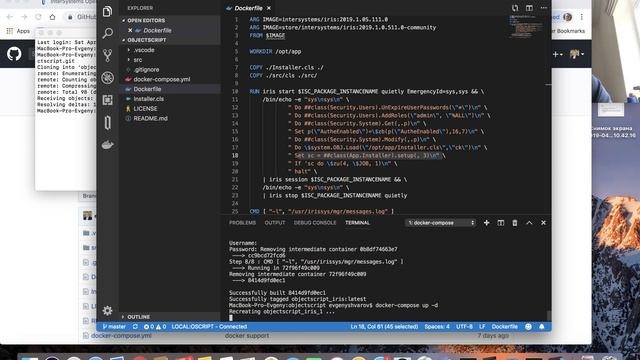Image resolution: width=640 pixels, height=360 pixels.
Task: Select the Terminal tab
Action: (357, 223)
